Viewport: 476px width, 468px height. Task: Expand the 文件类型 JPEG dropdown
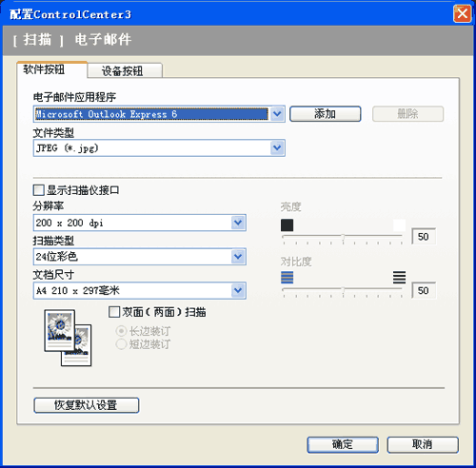pyautogui.click(x=277, y=147)
